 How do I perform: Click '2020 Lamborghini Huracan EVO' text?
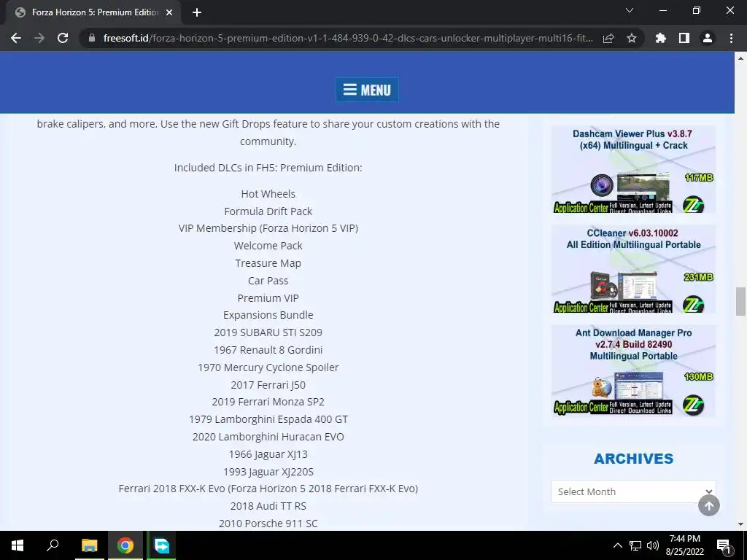268,437
